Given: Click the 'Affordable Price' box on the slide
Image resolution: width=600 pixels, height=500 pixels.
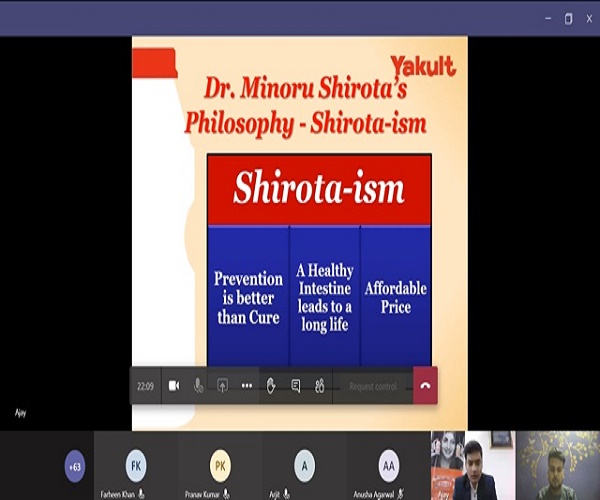Looking at the screenshot, I should tap(396, 298).
